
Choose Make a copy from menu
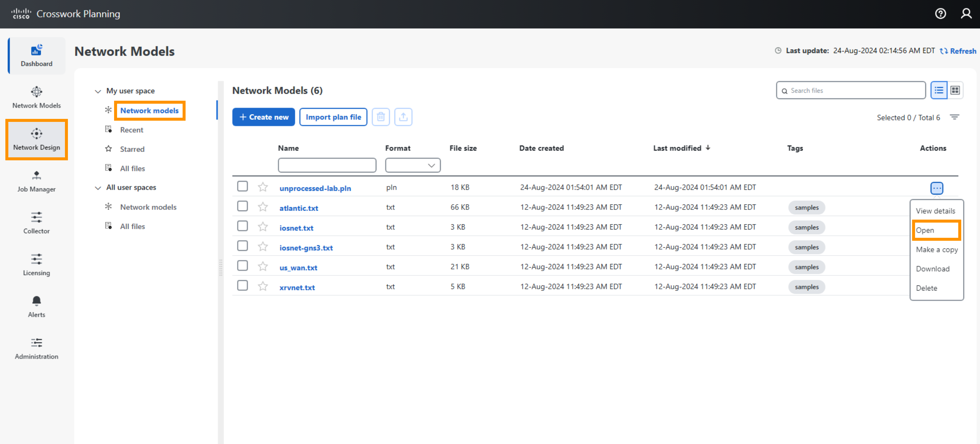click(937, 250)
